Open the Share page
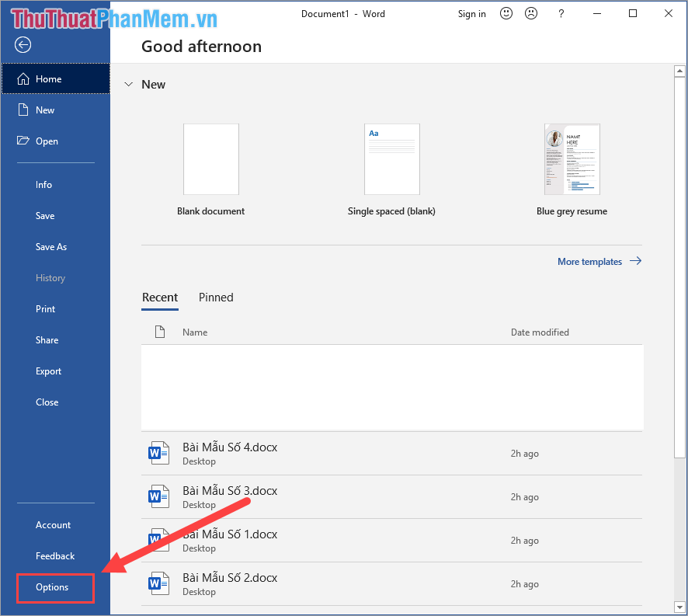This screenshot has height=616, width=688. [x=47, y=340]
